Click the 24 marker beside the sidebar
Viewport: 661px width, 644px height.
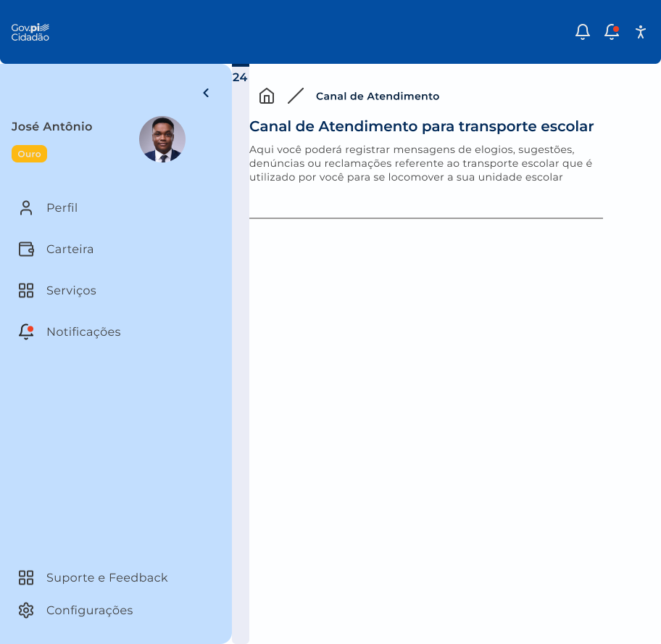point(240,77)
